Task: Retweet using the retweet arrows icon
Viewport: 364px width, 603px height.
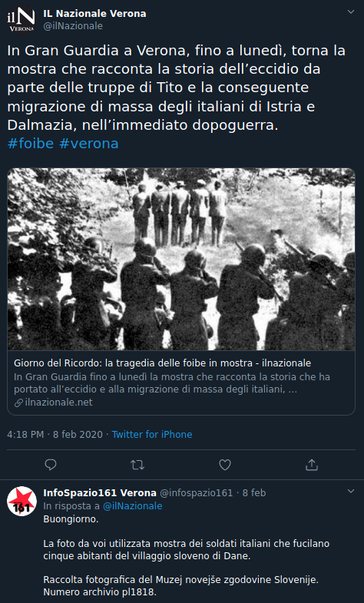Action: click(137, 465)
